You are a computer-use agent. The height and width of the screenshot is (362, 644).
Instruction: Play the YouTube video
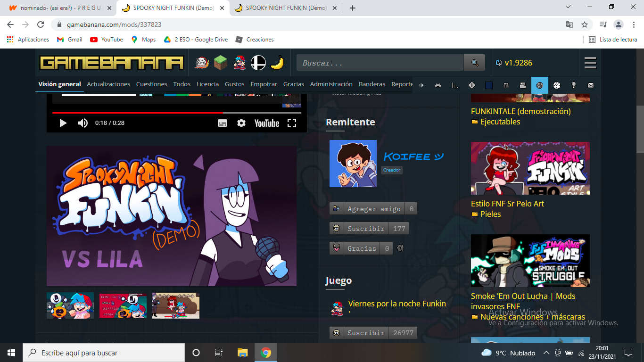click(x=63, y=123)
